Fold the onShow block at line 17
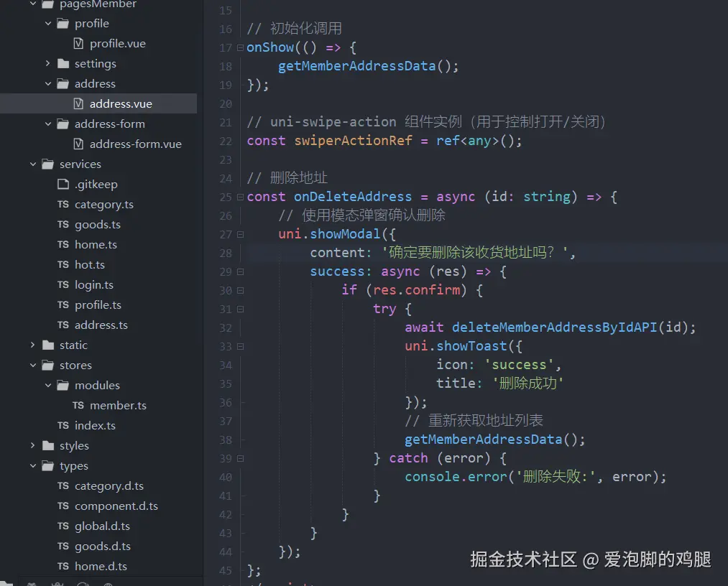Screen dimensions: 728x586 pos(240,47)
